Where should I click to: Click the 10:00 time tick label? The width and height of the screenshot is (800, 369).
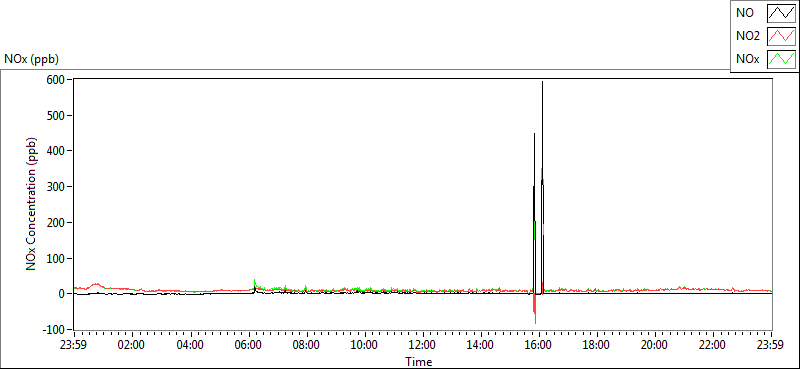(365, 344)
